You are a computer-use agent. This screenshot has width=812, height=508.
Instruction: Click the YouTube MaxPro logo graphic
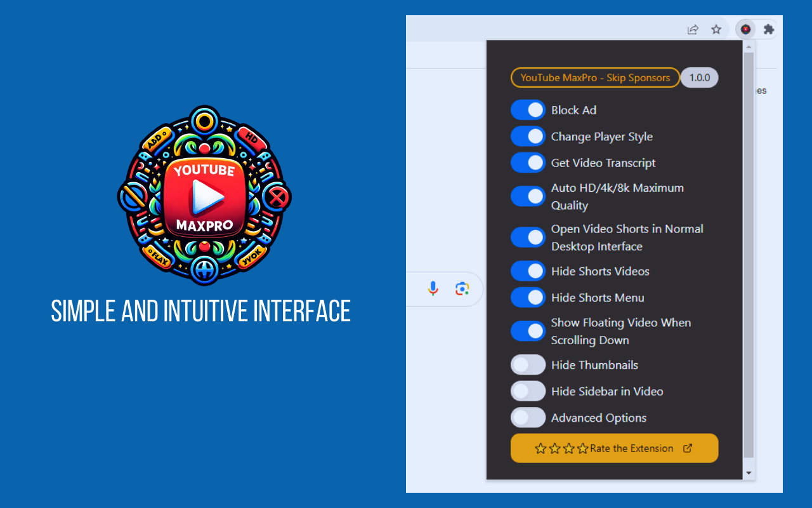point(204,195)
